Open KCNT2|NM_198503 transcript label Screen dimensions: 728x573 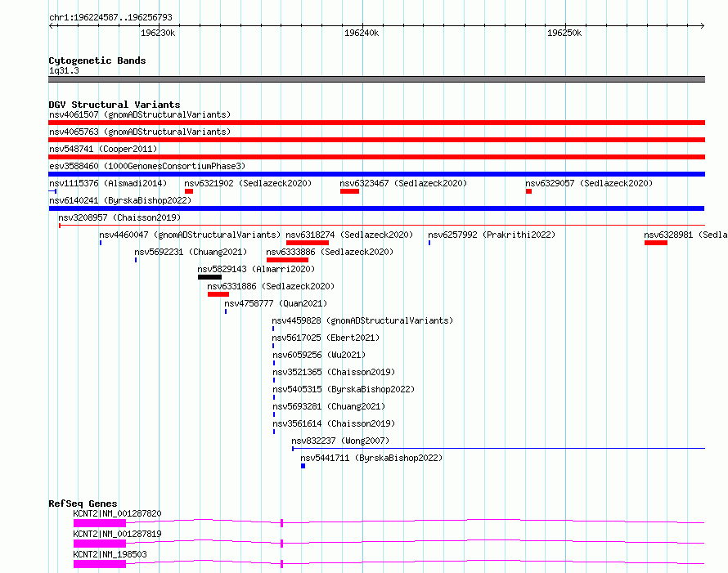coord(110,554)
